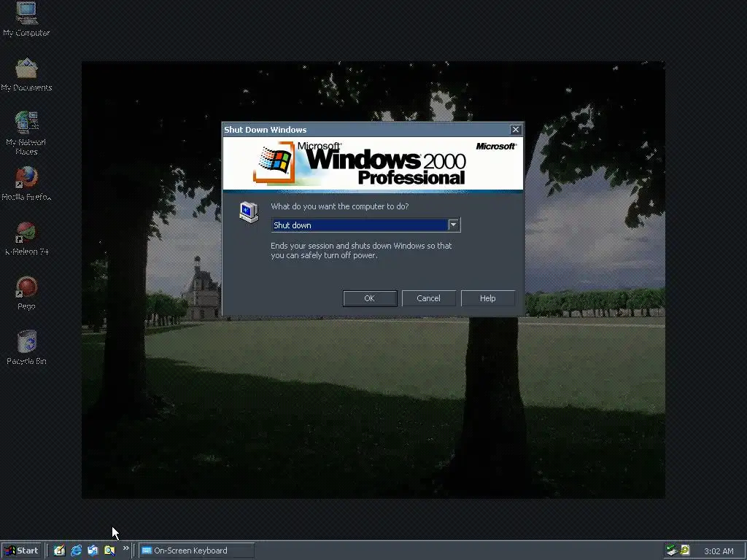Image resolution: width=747 pixels, height=560 pixels.
Task: Click the yellow disc tray icon
Action: point(684,551)
